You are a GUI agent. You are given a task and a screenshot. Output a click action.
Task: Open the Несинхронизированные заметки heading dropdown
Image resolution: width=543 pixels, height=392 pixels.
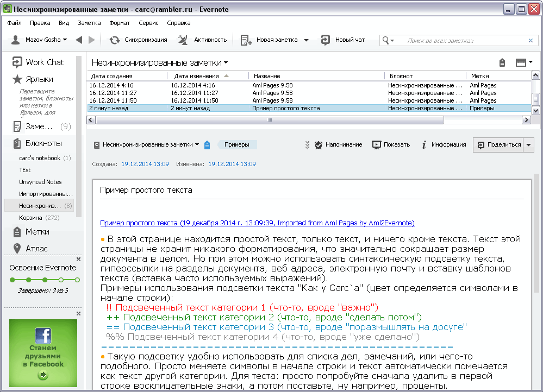226,62
